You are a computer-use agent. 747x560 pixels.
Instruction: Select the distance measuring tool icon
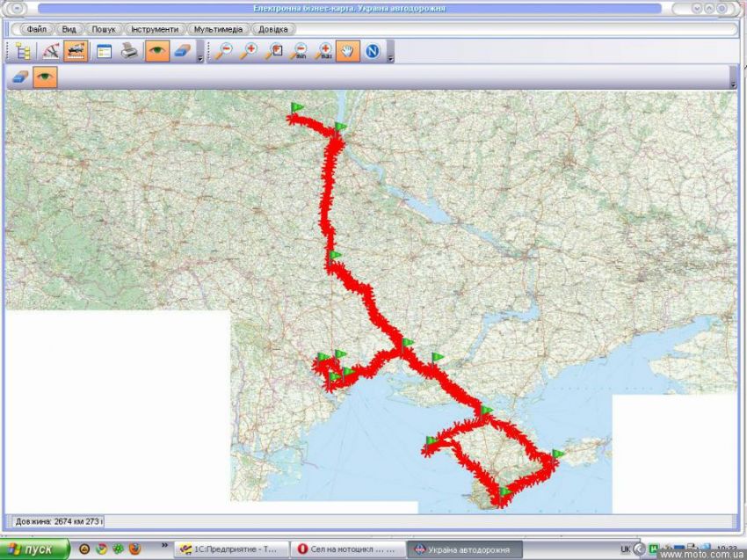51,51
